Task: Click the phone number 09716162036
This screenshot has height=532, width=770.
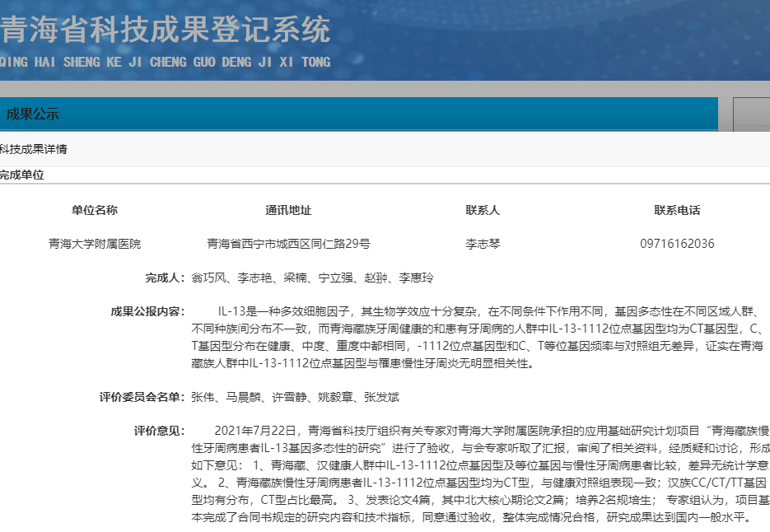Action: [x=677, y=244]
